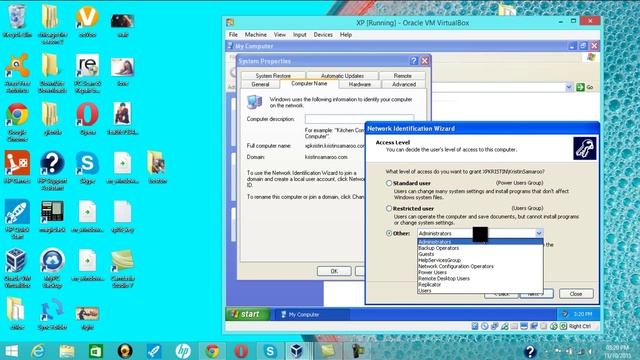The height and width of the screenshot is (360, 640).
Task: Open Internet Explorer from the taskbar
Action: coord(38,351)
